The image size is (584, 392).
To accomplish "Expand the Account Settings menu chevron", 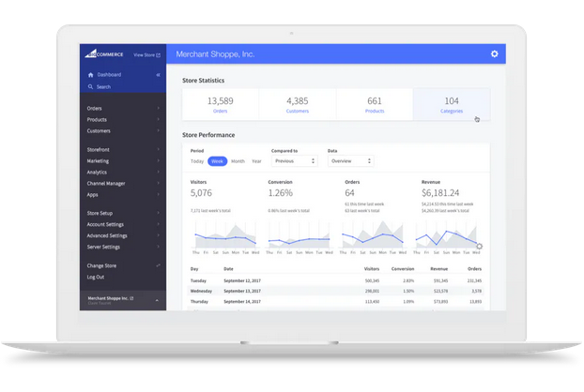I will click(x=159, y=224).
